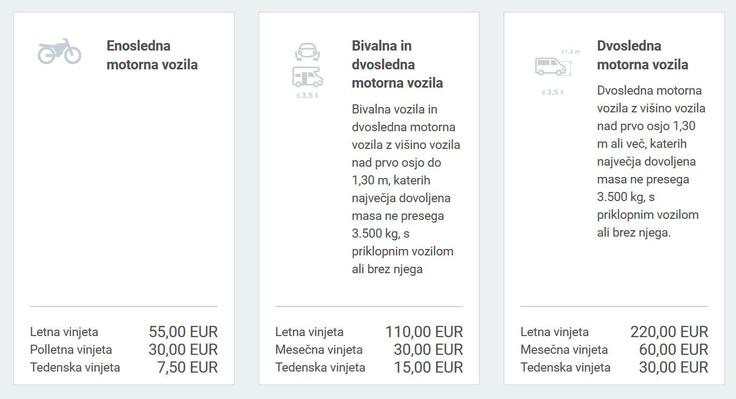Click the ≤3,5 t label under camper icon
The width and height of the screenshot is (736, 399).
(x=307, y=95)
